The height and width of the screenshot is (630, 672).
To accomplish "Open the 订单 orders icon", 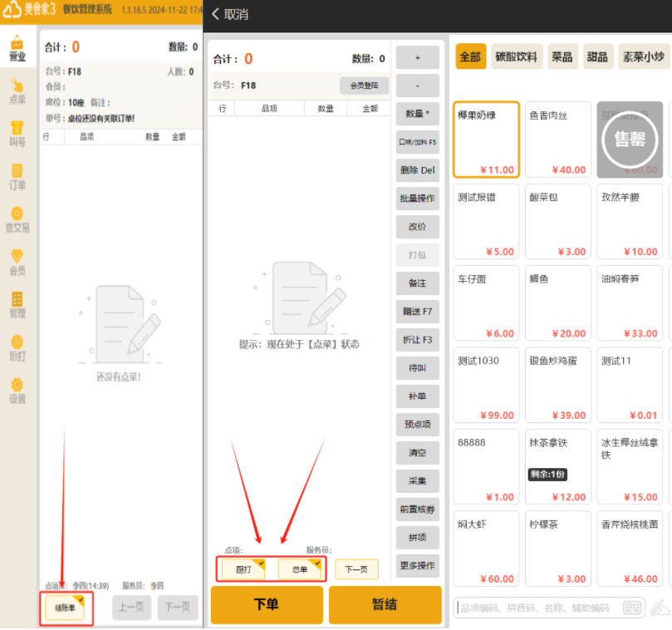I will 17,177.
